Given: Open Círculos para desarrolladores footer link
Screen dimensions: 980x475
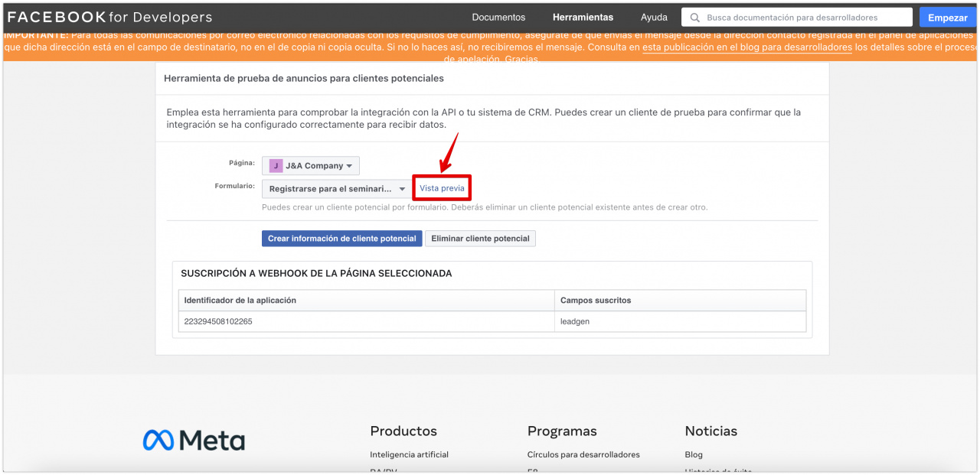Looking at the screenshot, I should tap(583, 454).
